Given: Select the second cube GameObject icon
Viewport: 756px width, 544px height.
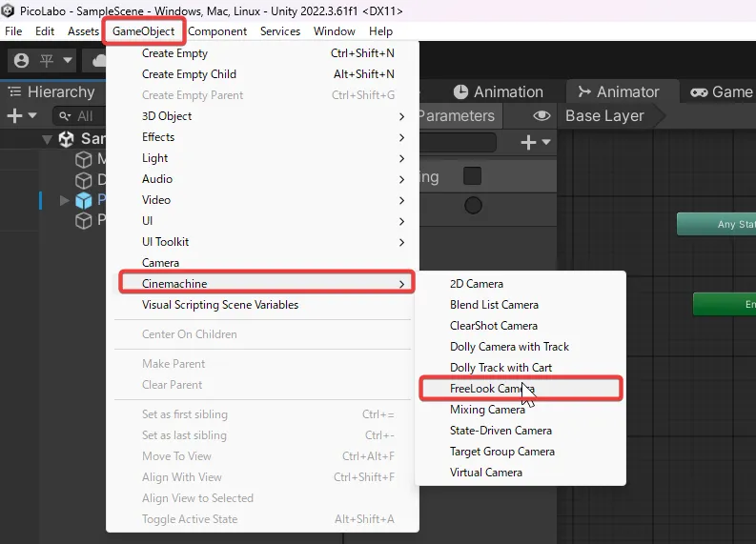Looking at the screenshot, I should [83, 180].
